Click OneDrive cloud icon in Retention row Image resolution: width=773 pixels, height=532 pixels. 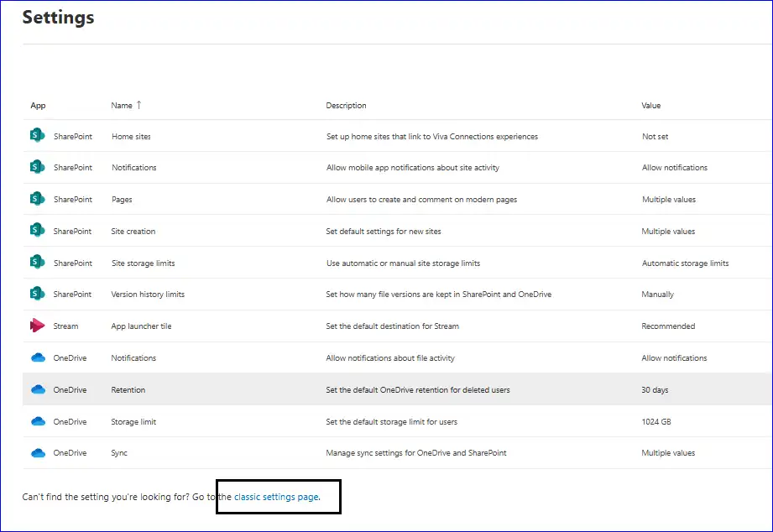click(37, 389)
